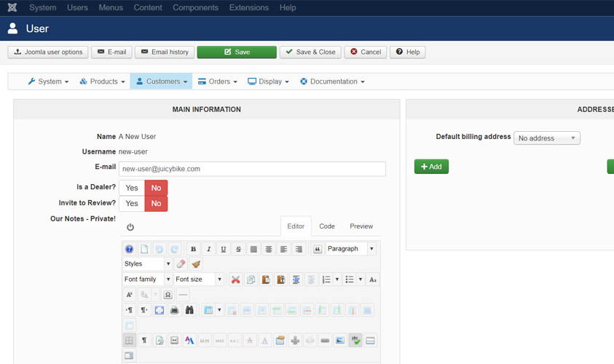The width and height of the screenshot is (614, 364).
Task: Open the Extensions menu
Action: click(249, 7)
